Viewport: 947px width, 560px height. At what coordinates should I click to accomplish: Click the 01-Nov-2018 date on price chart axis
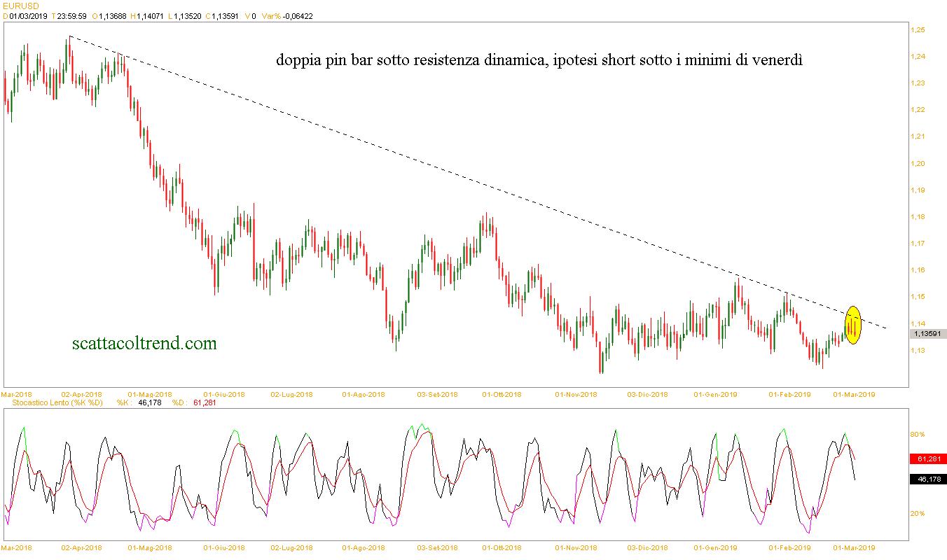pos(576,394)
